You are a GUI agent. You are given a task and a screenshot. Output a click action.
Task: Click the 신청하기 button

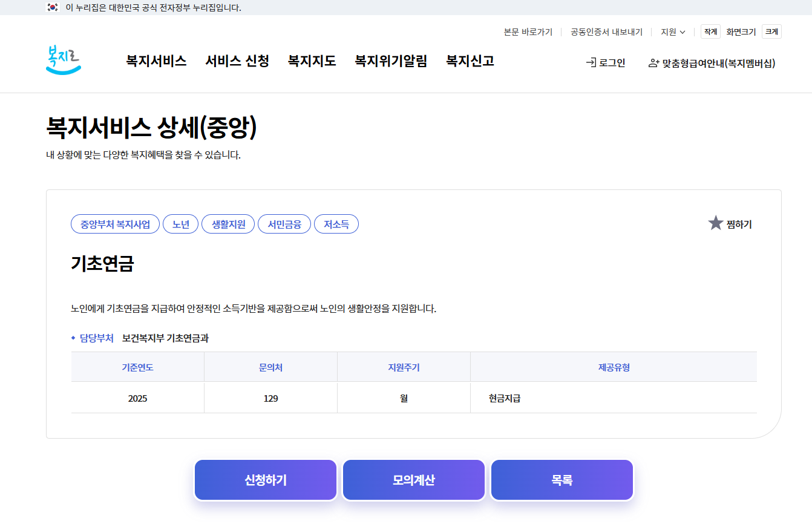pyautogui.click(x=265, y=479)
